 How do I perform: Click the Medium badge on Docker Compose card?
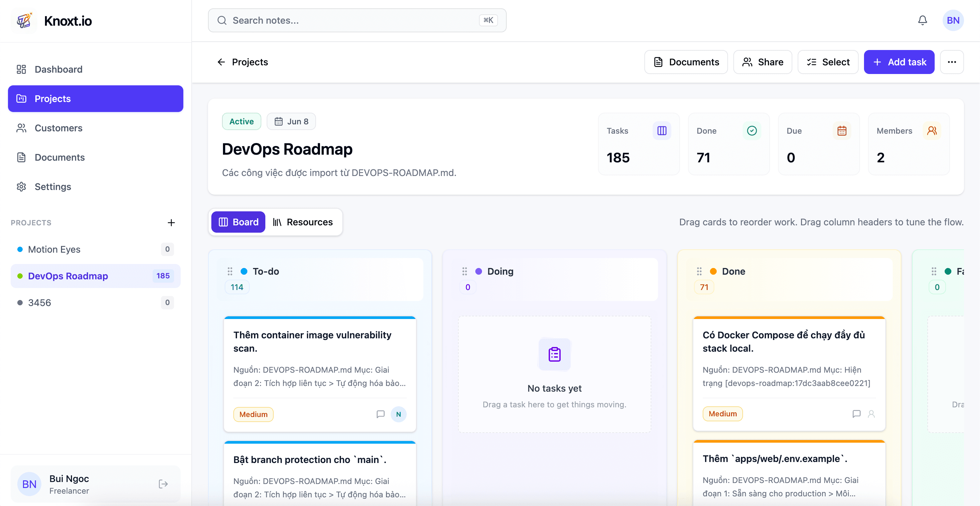click(x=722, y=414)
